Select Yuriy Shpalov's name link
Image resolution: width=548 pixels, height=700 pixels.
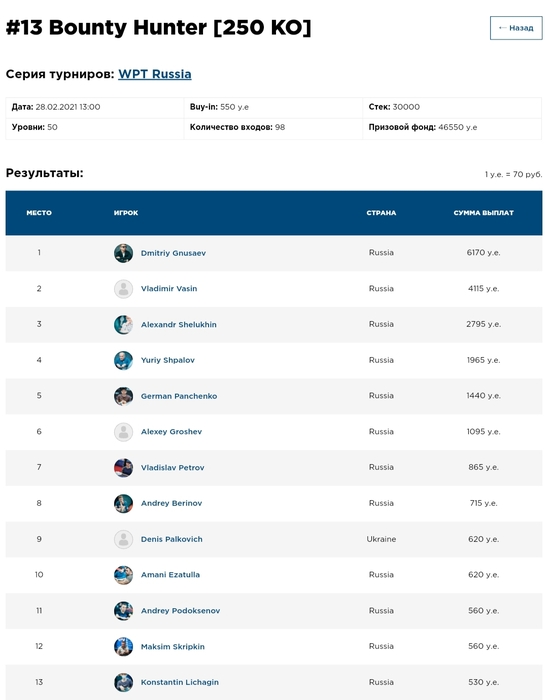click(x=168, y=360)
